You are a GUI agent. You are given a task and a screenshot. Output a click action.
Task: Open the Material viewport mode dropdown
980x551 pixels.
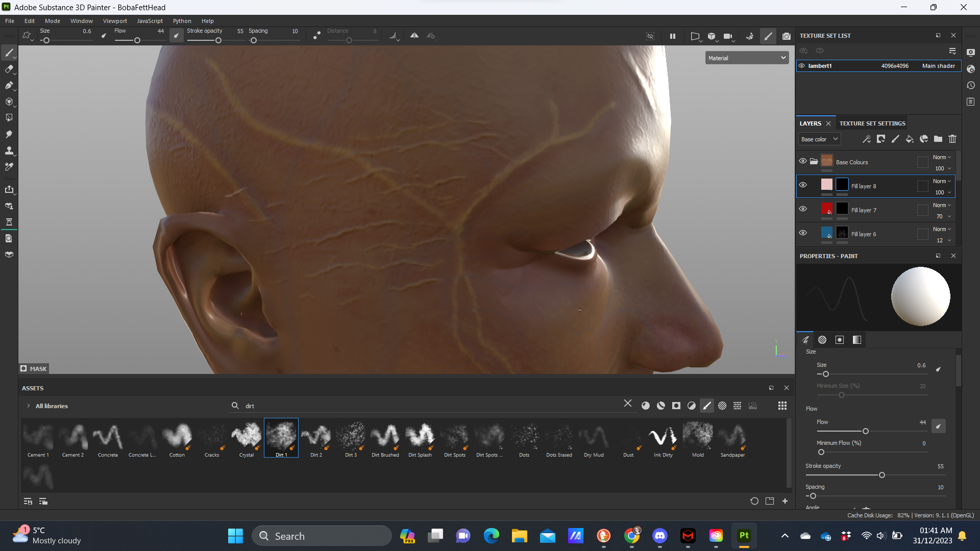pos(747,58)
